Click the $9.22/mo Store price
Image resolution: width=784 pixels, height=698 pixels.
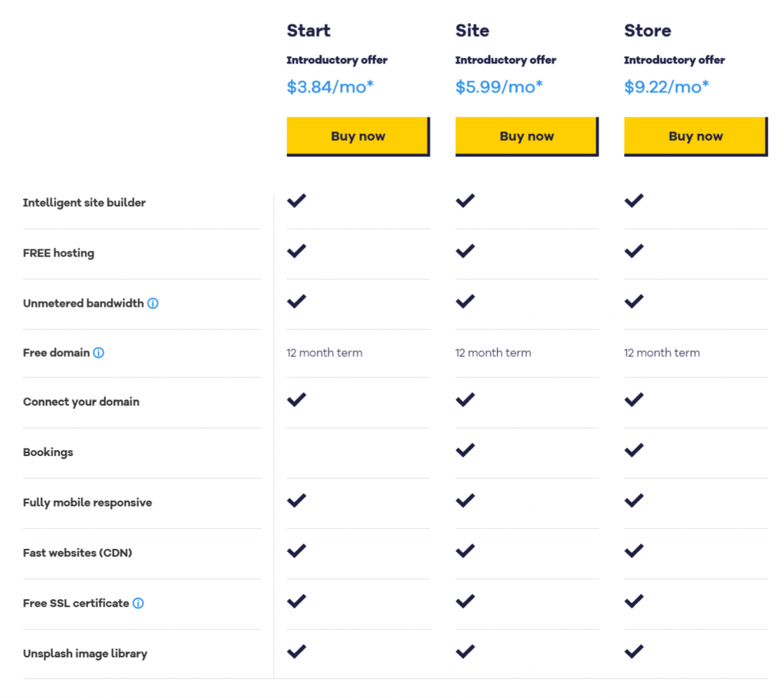pos(667,87)
